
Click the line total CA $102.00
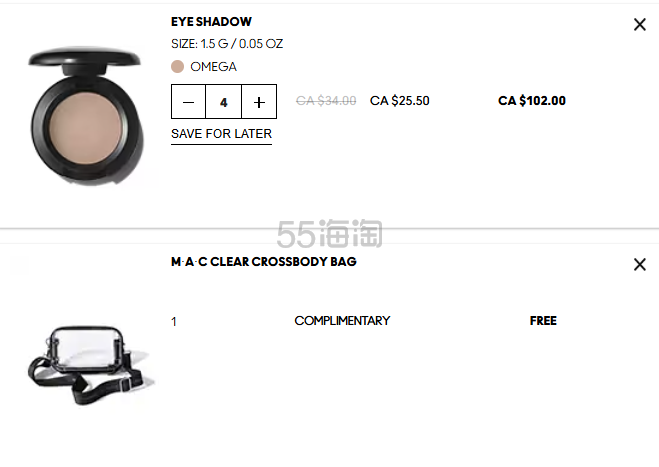click(x=531, y=101)
